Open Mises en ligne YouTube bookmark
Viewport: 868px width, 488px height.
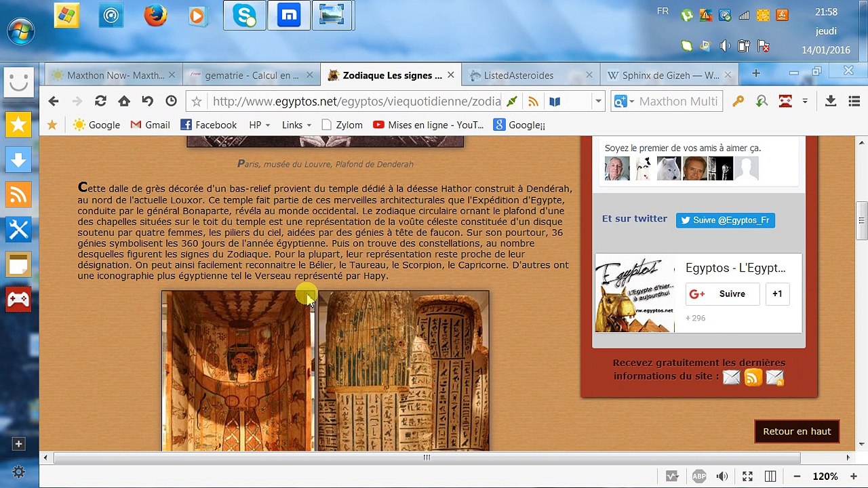point(429,125)
